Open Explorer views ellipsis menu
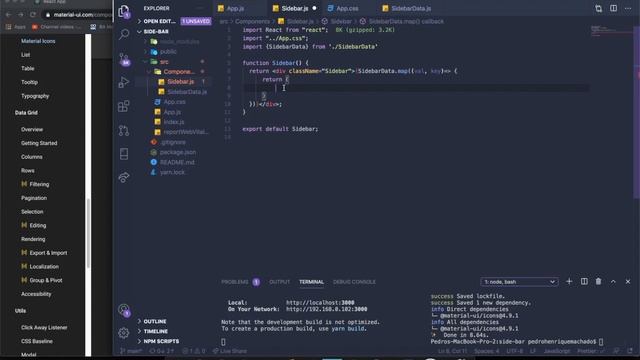 point(200,8)
